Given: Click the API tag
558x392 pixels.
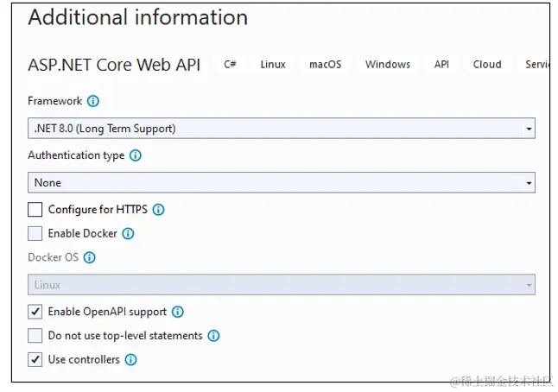Looking at the screenshot, I should [x=441, y=65].
